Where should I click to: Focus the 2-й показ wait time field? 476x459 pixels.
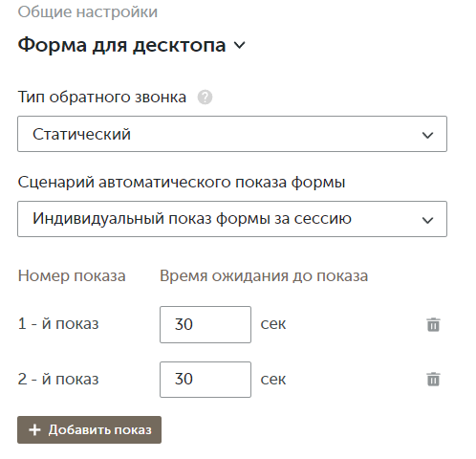[206, 380]
